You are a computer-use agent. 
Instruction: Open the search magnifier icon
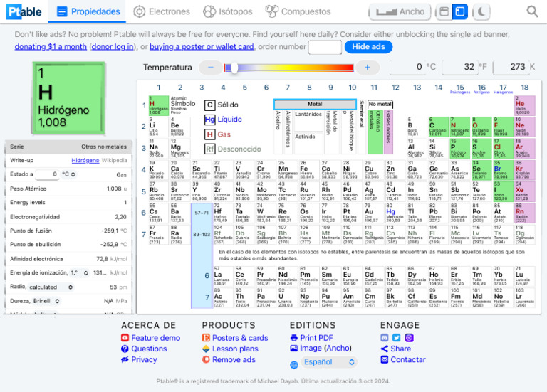[532, 11]
